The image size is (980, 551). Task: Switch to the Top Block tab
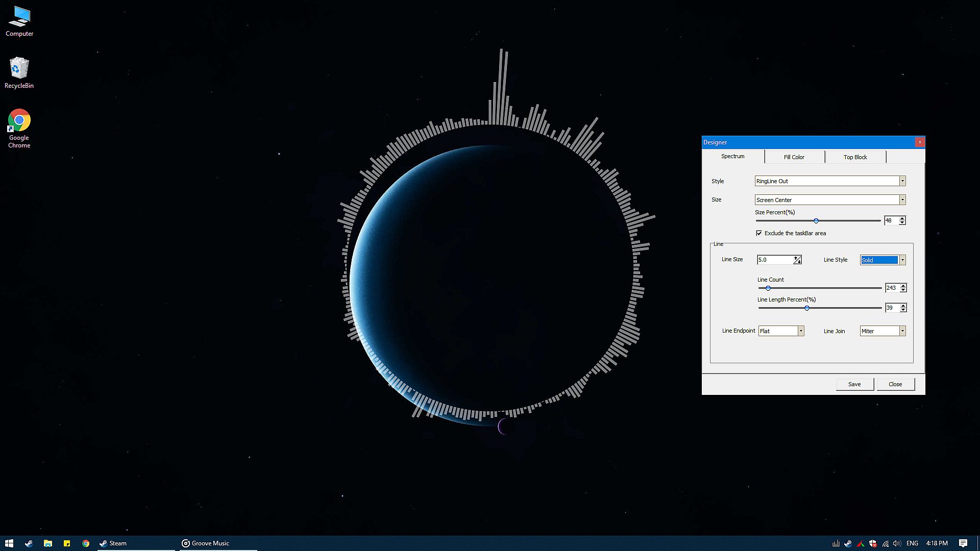(x=855, y=157)
